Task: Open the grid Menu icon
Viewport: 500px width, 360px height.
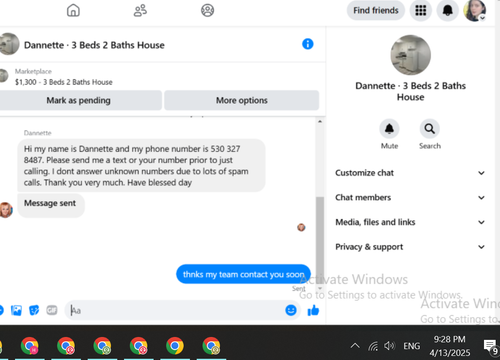Action: click(421, 10)
